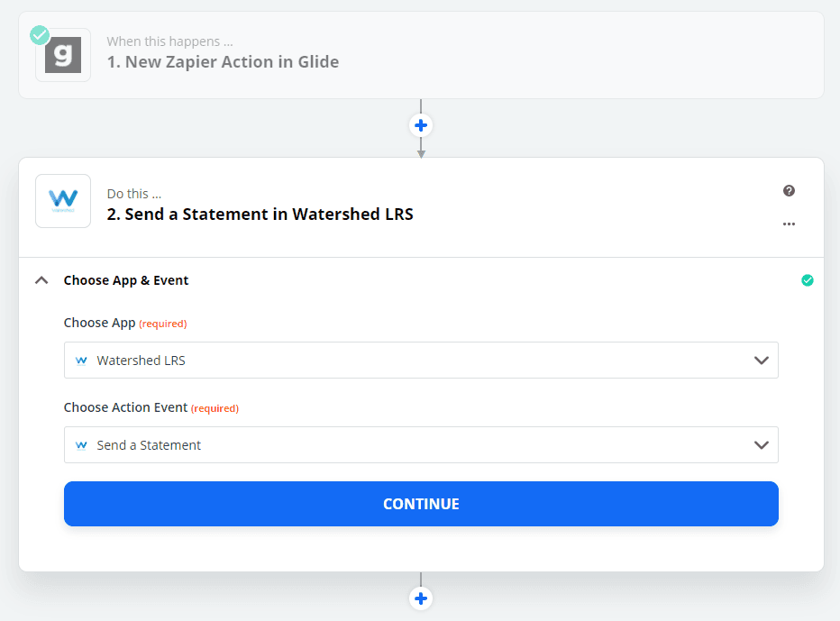Viewport: 840px width, 621px height.
Task: Add a new step below Watershed action
Action: pyautogui.click(x=421, y=598)
